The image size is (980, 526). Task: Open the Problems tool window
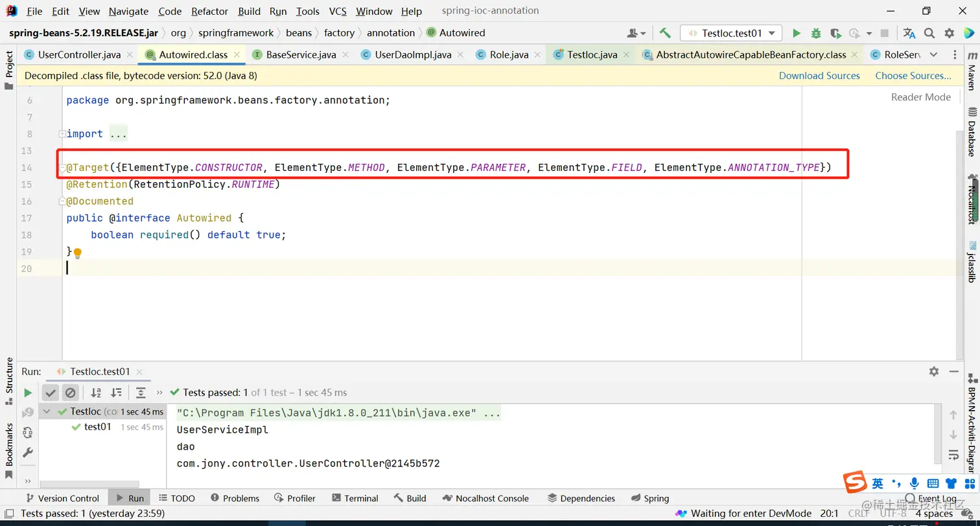pos(234,498)
